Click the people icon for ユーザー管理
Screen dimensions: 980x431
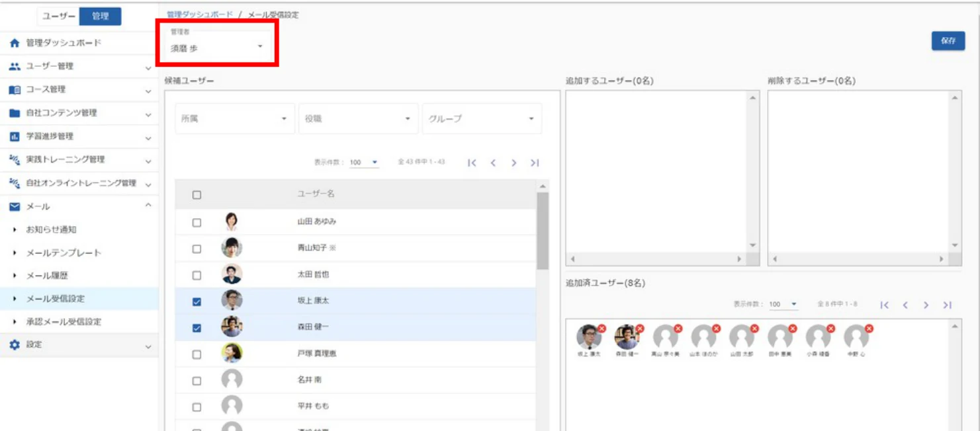pos(15,66)
